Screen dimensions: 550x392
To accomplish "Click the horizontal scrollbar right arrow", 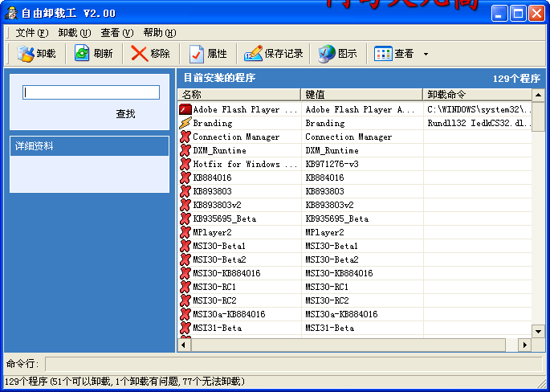I will tap(525, 345).
